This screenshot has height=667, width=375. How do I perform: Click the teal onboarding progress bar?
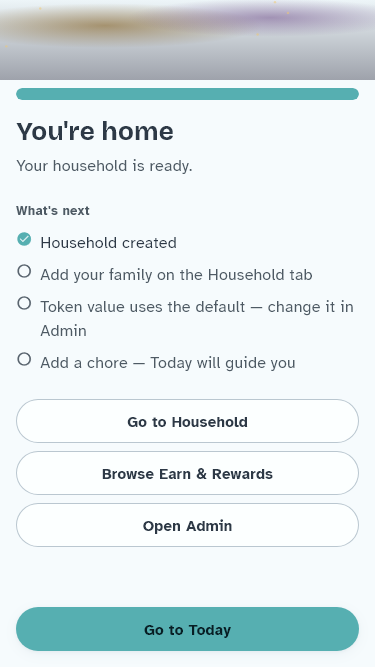click(x=188, y=94)
